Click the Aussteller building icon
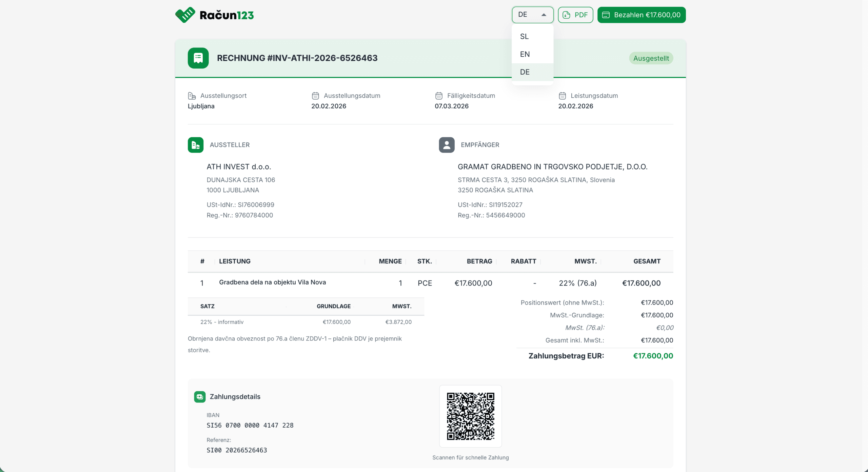 coord(196,145)
